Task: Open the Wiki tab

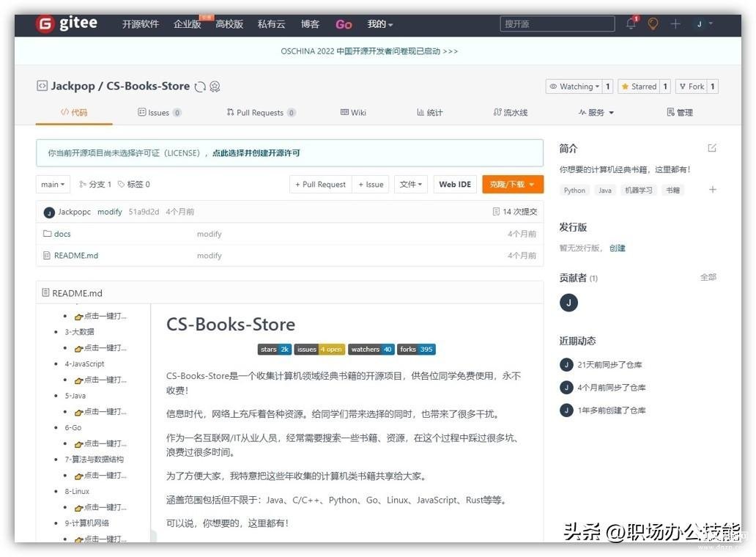Action: [x=353, y=112]
